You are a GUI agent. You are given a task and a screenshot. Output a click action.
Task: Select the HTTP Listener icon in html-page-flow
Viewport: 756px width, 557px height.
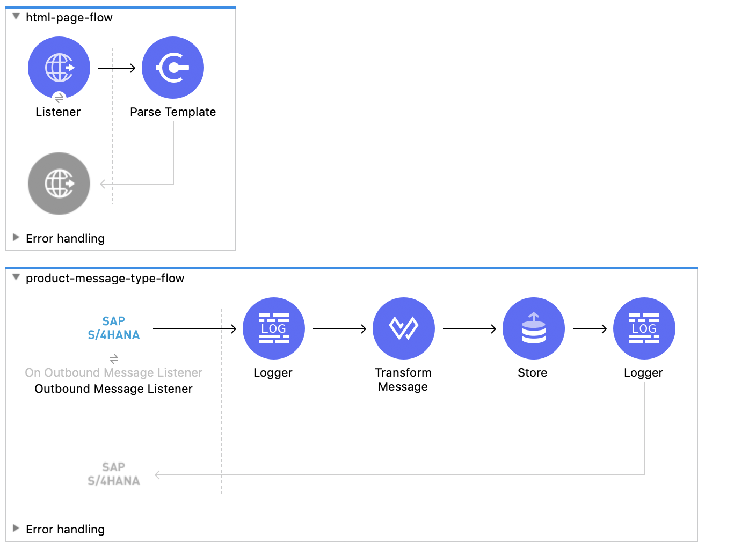tap(59, 67)
